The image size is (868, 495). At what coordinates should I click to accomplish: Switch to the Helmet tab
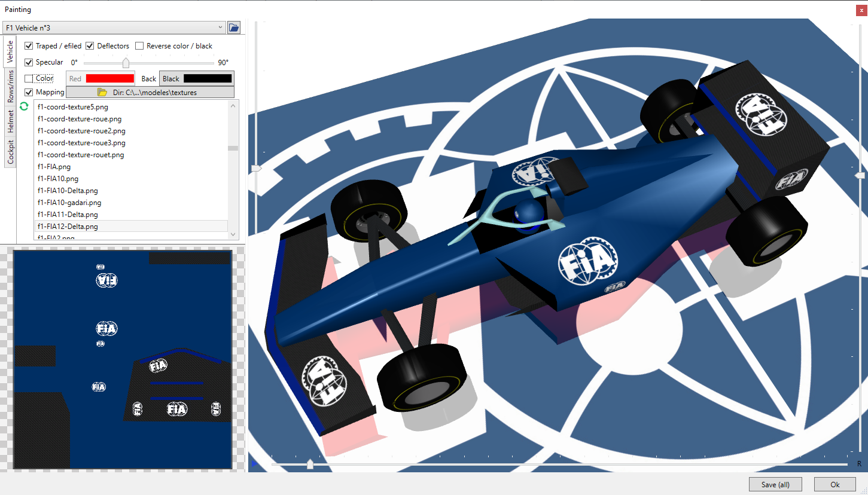click(x=10, y=121)
